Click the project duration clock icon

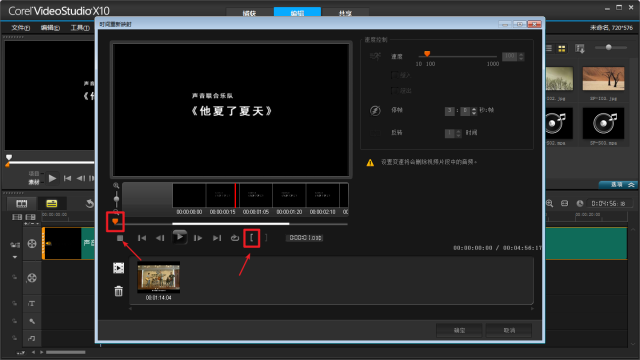pos(580,203)
